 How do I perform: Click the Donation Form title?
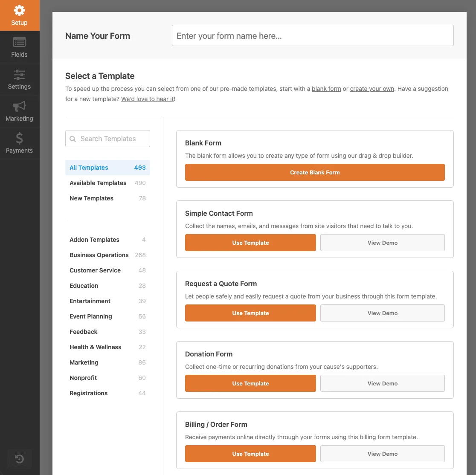209,354
